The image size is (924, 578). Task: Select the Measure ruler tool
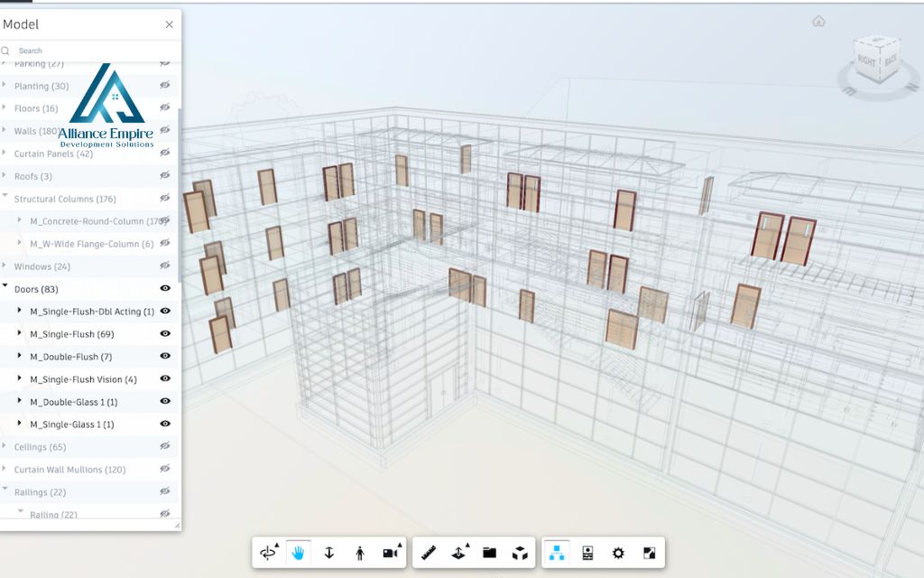429,553
